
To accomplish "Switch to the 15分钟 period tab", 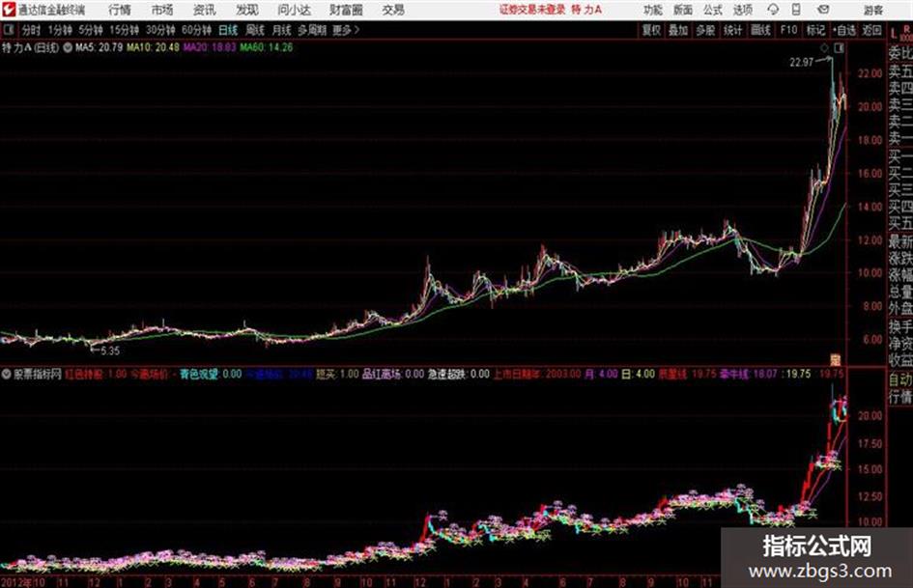I will (x=124, y=30).
